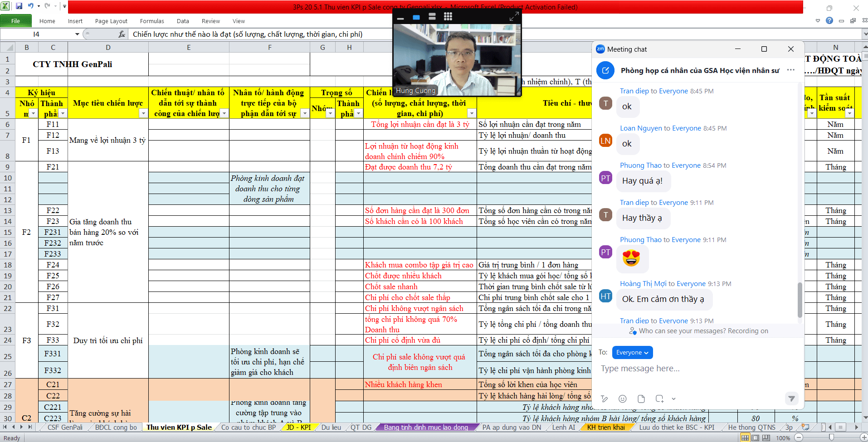The width and height of the screenshot is (868, 442).
Task: Open the Home ribbon tab
Action: click(47, 21)
